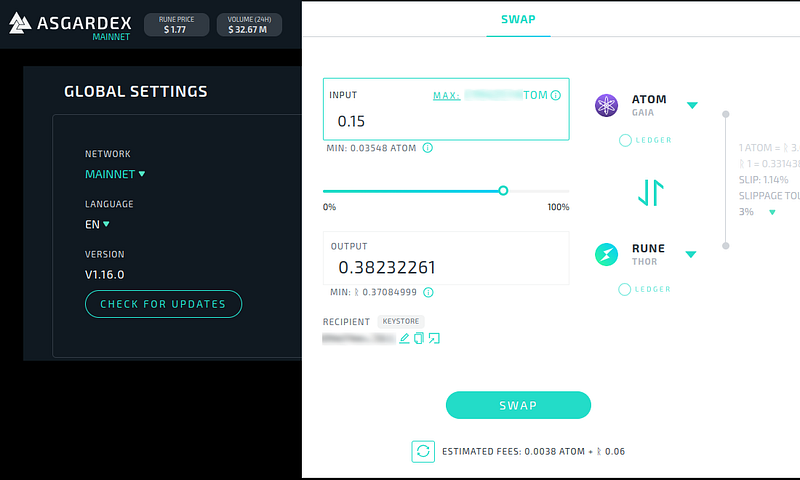The height and width of the screenshot is (480, 800).
Task: Click the swap direction arrows icon
Action: (651, 193)
